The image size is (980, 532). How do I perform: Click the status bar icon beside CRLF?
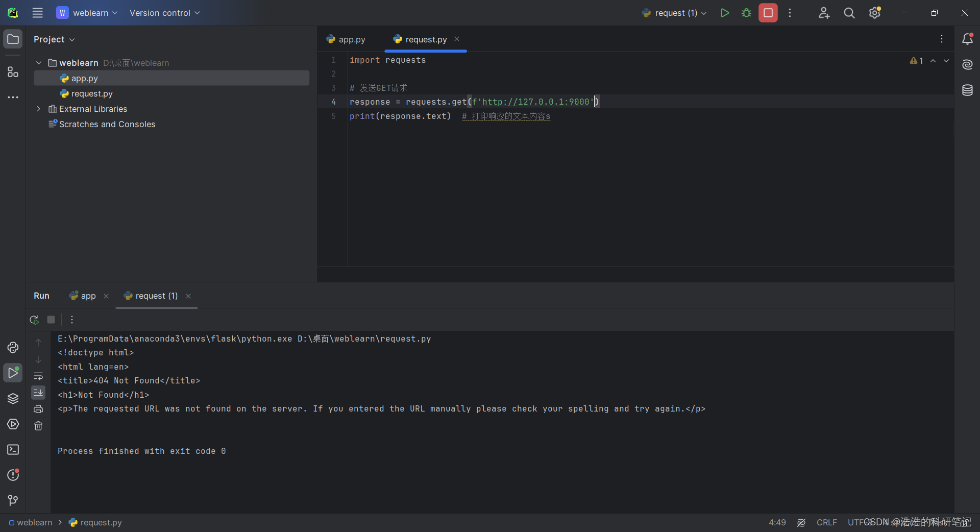tap(801, 522)
